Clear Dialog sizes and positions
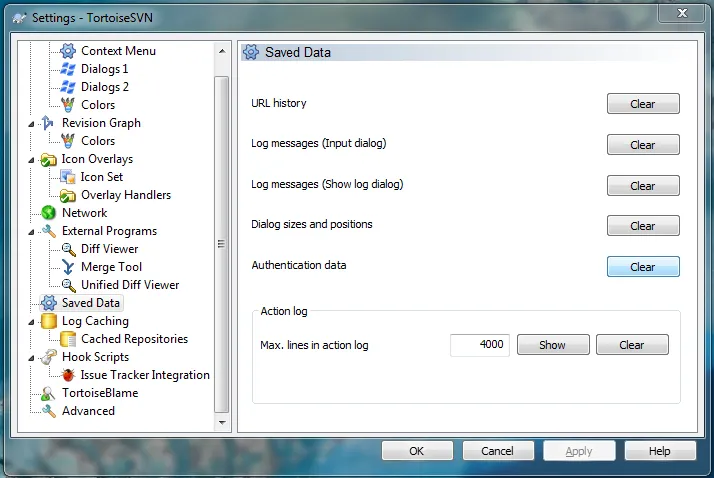 [x=643, y=226]
